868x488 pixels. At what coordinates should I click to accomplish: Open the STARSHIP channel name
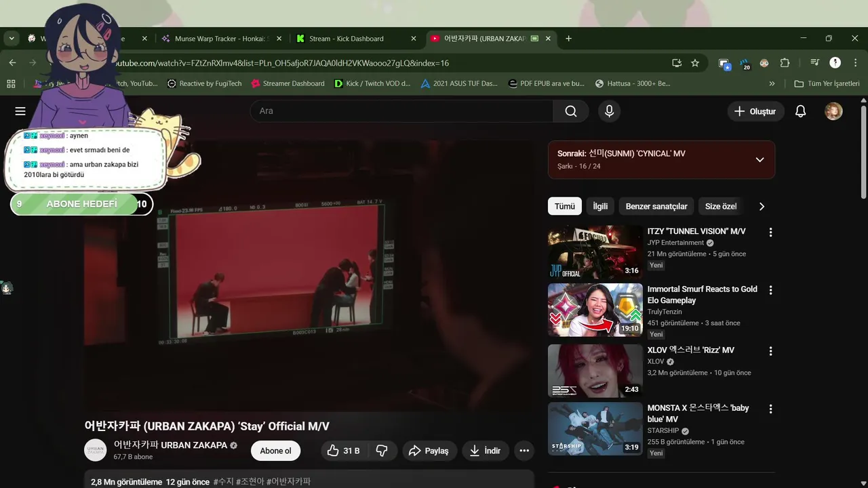pos(663,430)
